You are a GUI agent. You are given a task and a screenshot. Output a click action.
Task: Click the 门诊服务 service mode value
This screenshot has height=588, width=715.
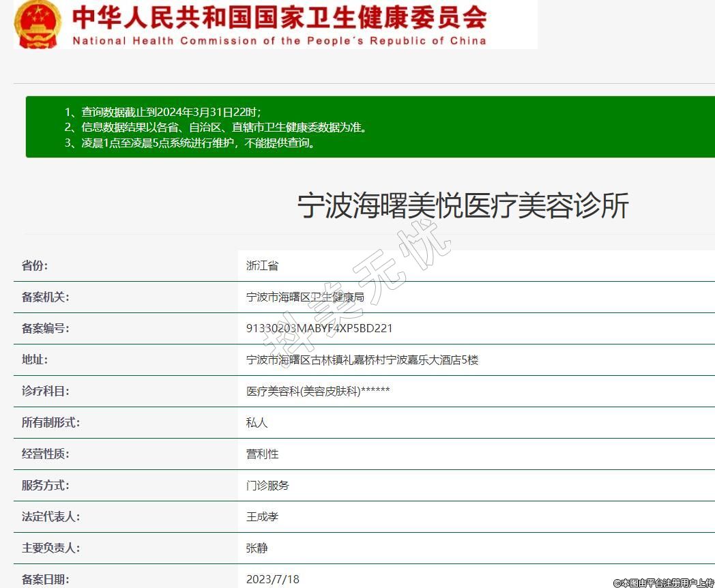click(x=267, y=486)
